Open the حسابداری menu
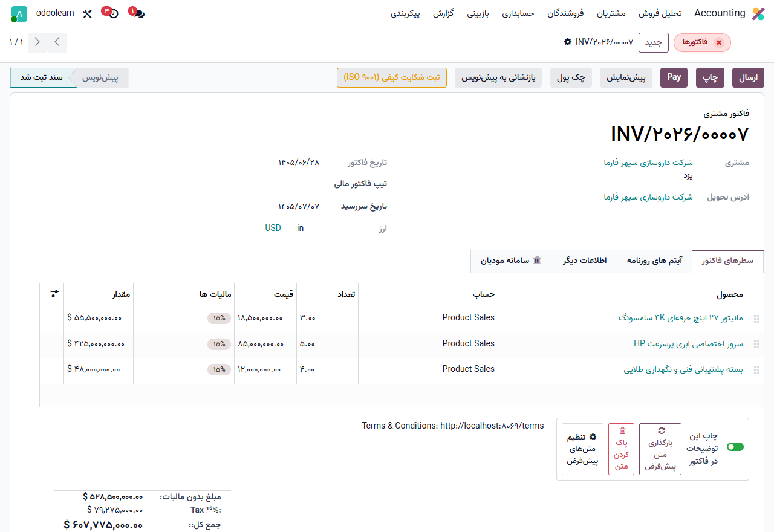Viewport: 774px width, 532px height. pyautogui.click(x=518, y=13)
